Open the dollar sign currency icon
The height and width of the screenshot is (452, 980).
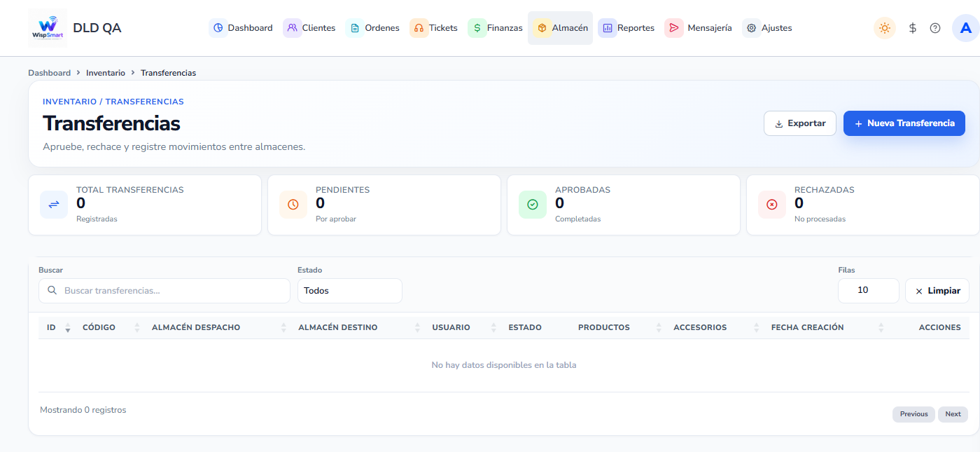(x=913, y=28)
